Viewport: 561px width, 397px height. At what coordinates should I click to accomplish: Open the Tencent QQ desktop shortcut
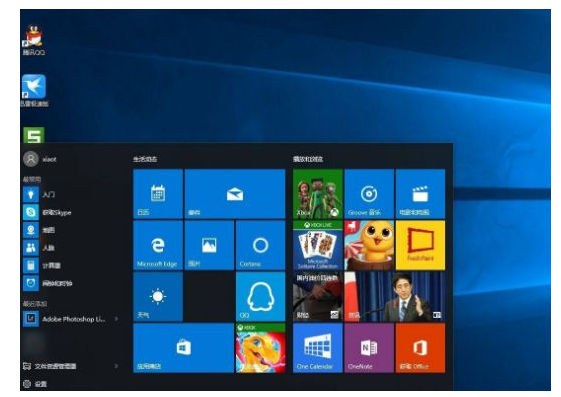point(34,40)
